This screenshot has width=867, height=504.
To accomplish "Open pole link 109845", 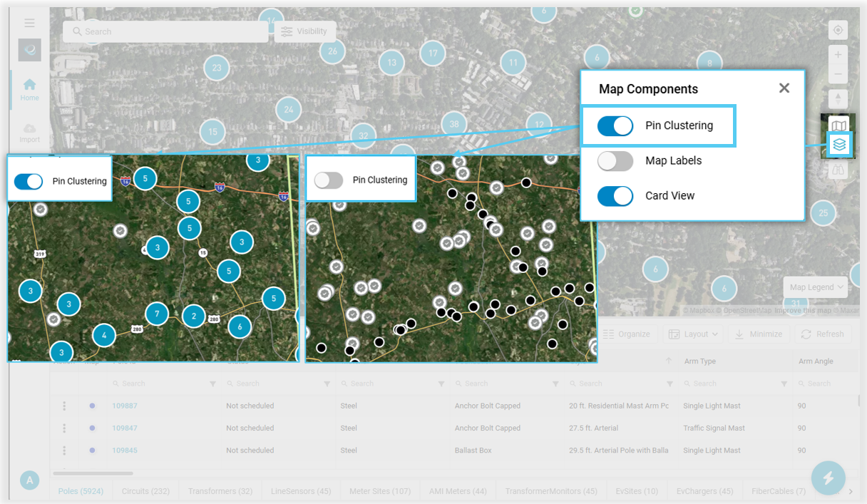I will (125, 450).
